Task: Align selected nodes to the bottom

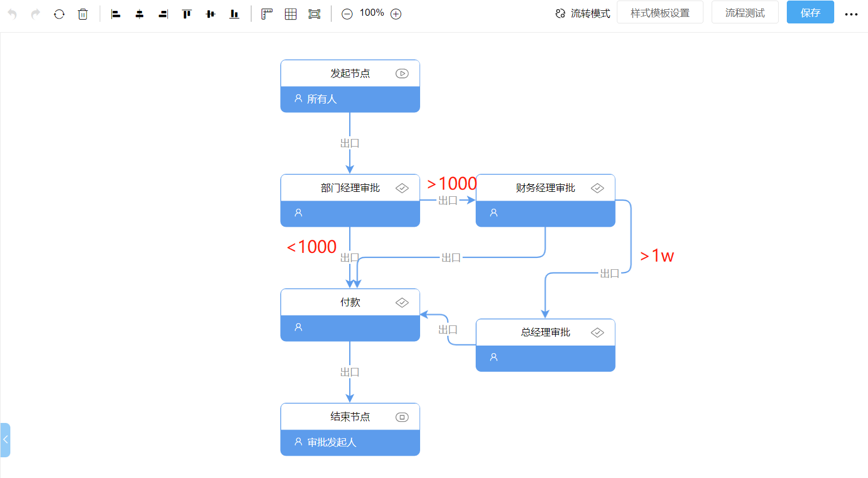Action: tap(234, 14)
